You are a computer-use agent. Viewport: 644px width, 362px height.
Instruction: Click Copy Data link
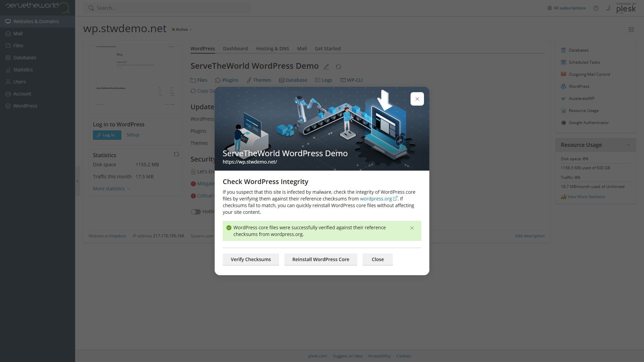pyautogui.click(x=203, y=91)
